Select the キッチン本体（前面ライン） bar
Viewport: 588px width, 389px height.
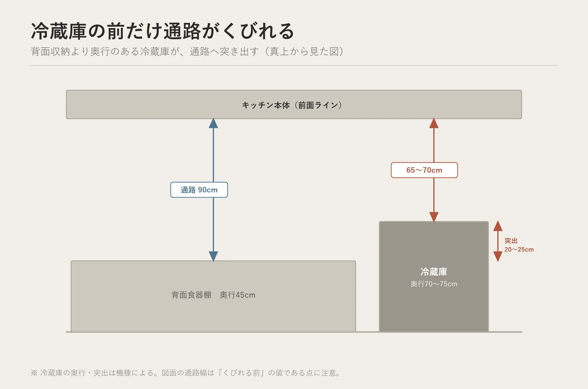(294, 104)
